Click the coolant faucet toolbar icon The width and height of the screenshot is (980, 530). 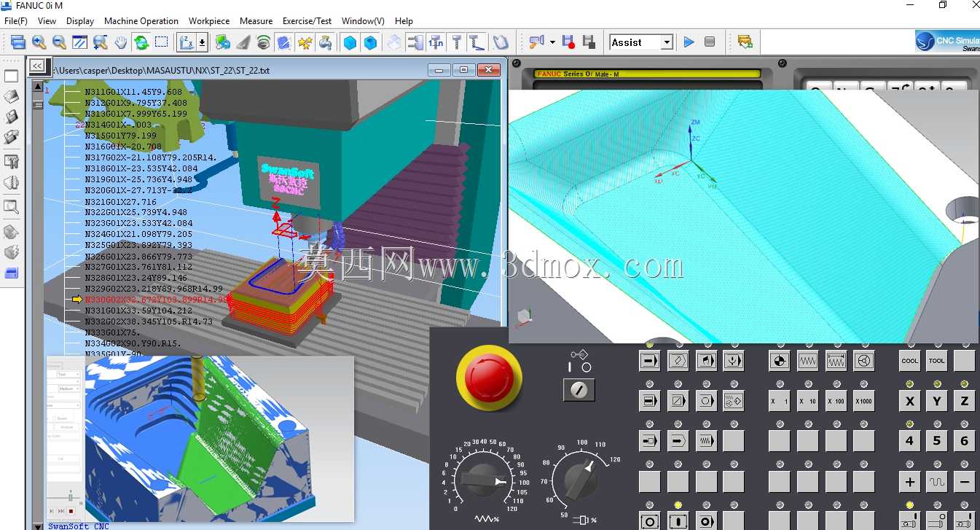pyautogui.click(x=325, y=42)
